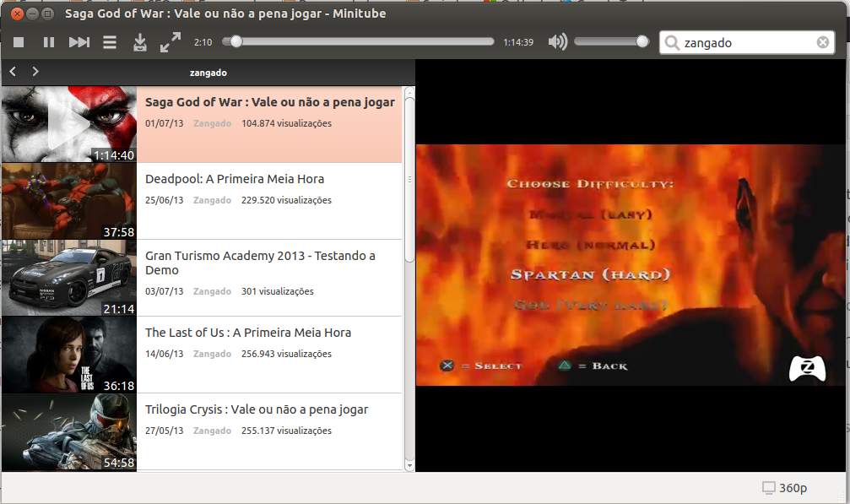Click Zangado author link on Saga God of War row
The width and height of the screenshot is (850, 504).
click(213, 123)
